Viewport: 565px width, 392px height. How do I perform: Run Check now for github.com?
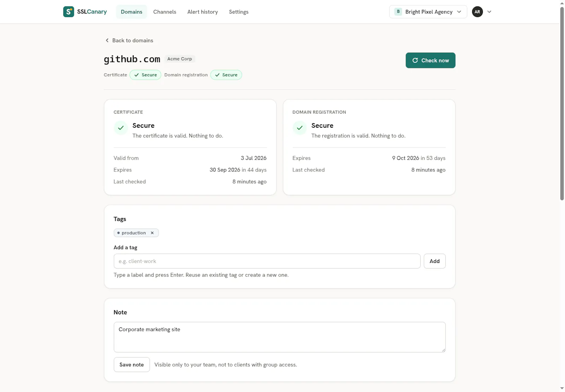click(430, 60)
